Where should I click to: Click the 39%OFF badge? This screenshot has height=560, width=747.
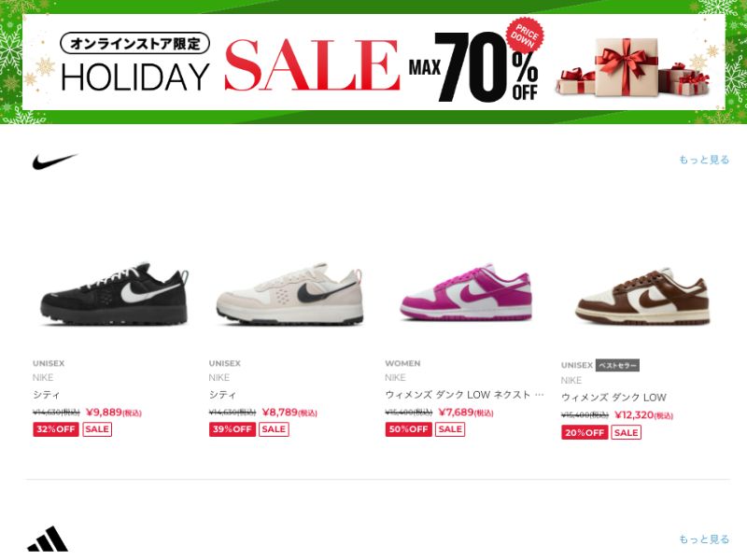tap(232, 429)
